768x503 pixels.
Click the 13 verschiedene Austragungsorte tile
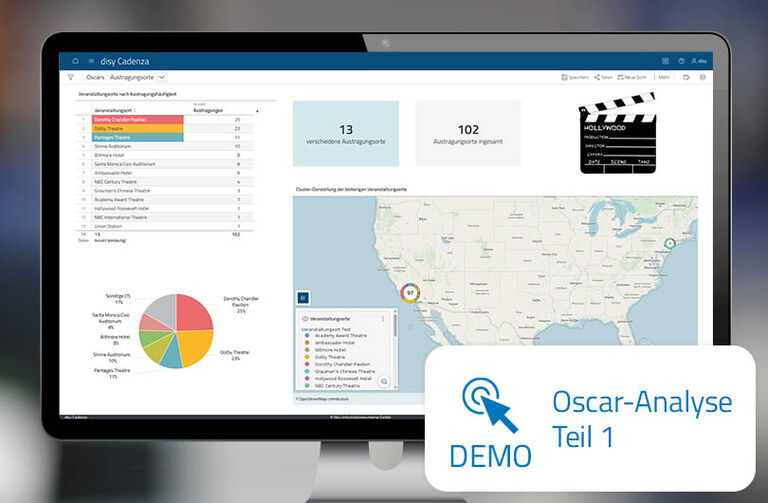(346, 133)
